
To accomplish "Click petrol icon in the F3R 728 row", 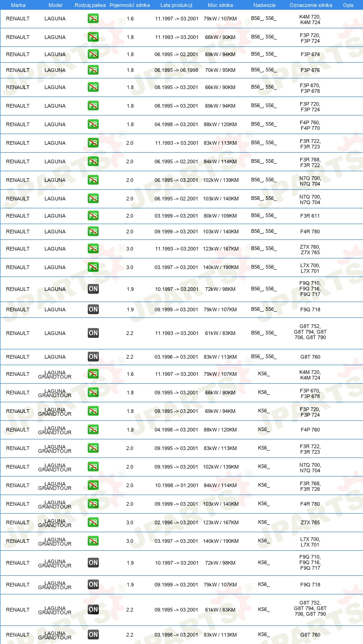I will point(93,485).
